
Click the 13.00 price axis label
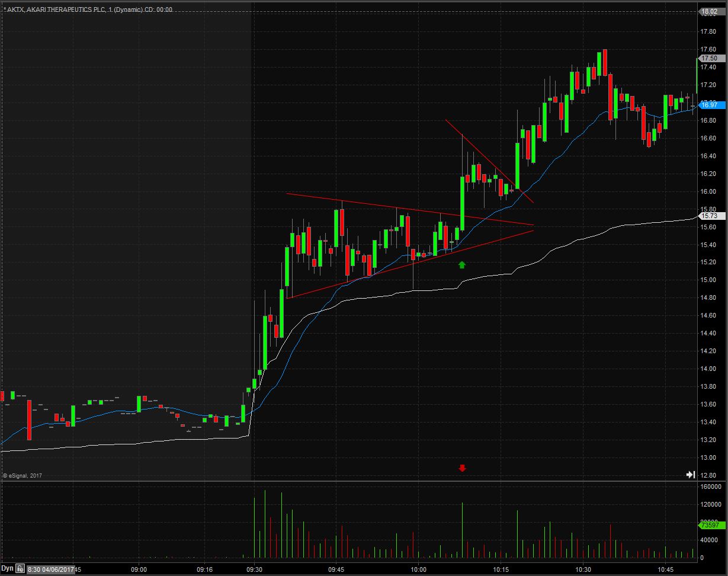tap(708, 457)
